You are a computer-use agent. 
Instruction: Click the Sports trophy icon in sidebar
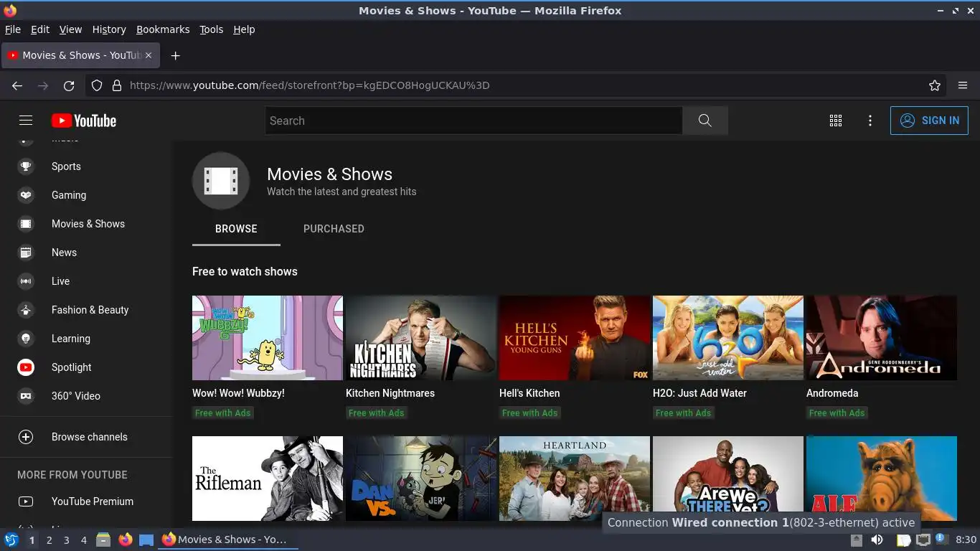(x=26, y=166)
